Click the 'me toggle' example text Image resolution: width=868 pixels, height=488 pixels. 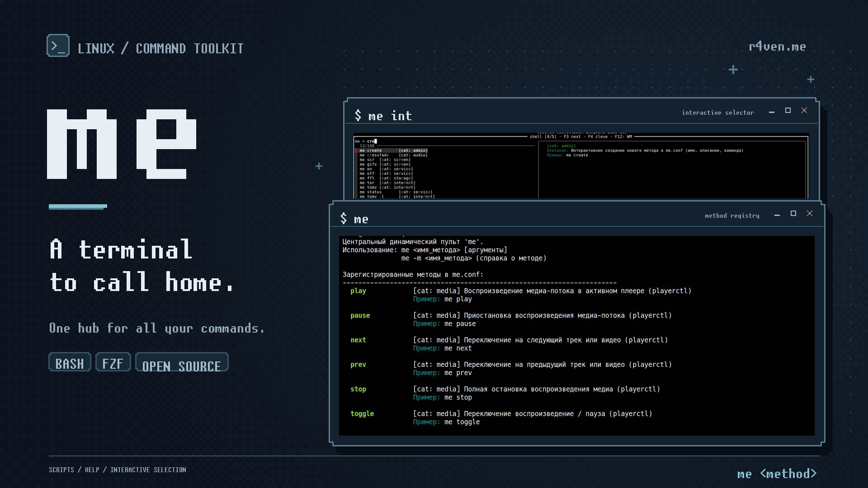click(x=462, y=422)
